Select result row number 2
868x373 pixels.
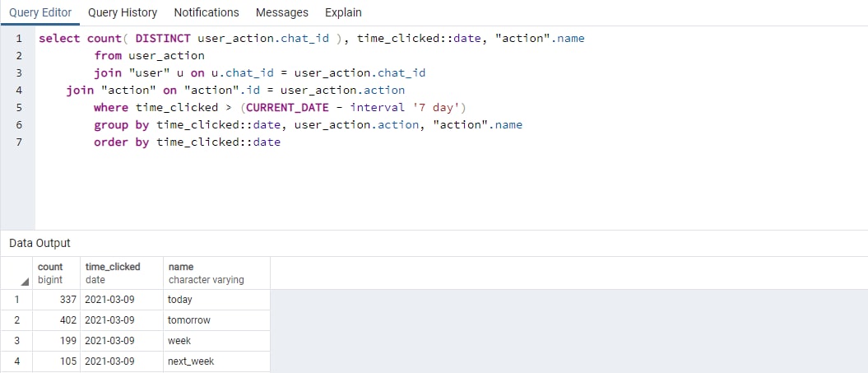16,319
